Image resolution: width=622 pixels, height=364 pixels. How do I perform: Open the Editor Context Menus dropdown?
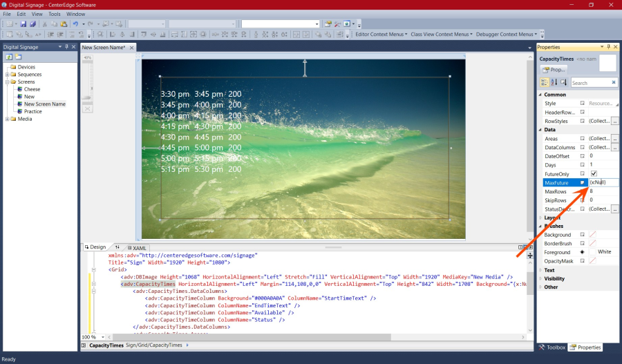pyautogui.click(x=381, y=34)
